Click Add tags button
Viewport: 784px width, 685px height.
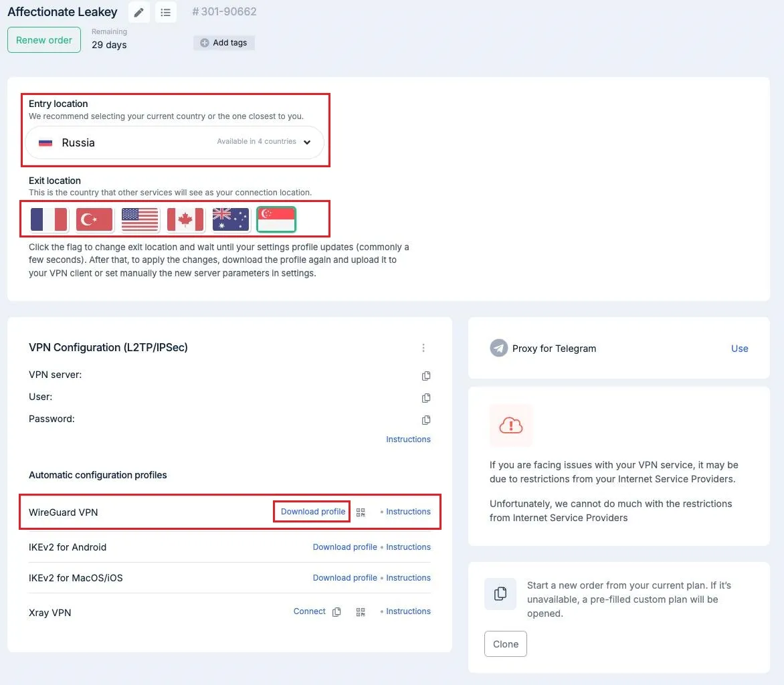[x=224, y=43]
